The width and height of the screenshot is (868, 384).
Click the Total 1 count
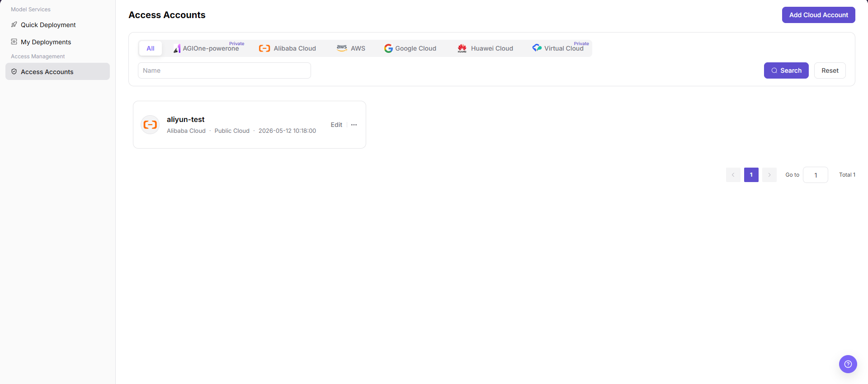(847, 175)
